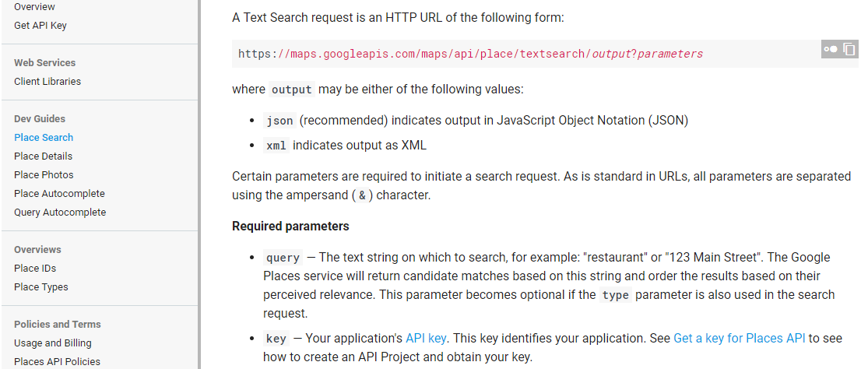Image resolution: width=868 pixels, height=369 pixels.
Task: Open Query Autocomplete guide
Action: point(60,213)
